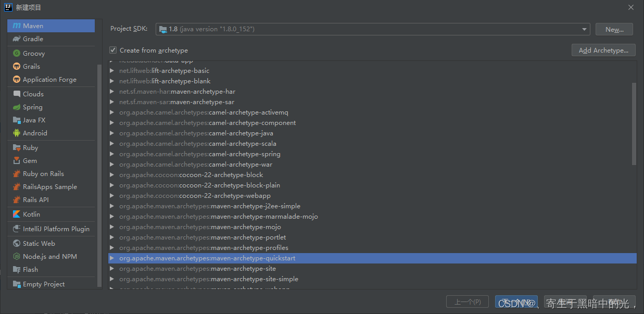Close the New Project dialog

coord(630,7)
